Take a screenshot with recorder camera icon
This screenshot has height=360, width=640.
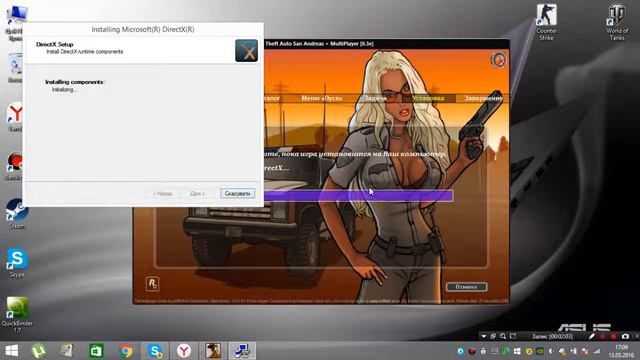coord(625,336)
